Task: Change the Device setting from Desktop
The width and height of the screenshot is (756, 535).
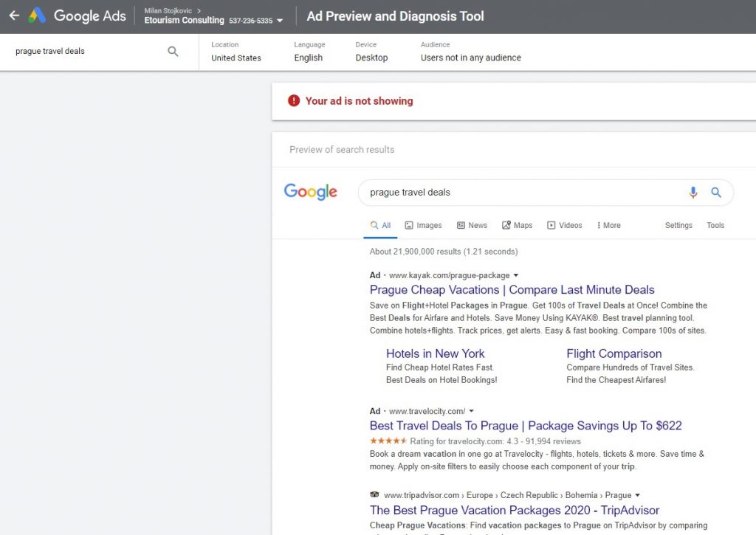Action: coord(371,52)
